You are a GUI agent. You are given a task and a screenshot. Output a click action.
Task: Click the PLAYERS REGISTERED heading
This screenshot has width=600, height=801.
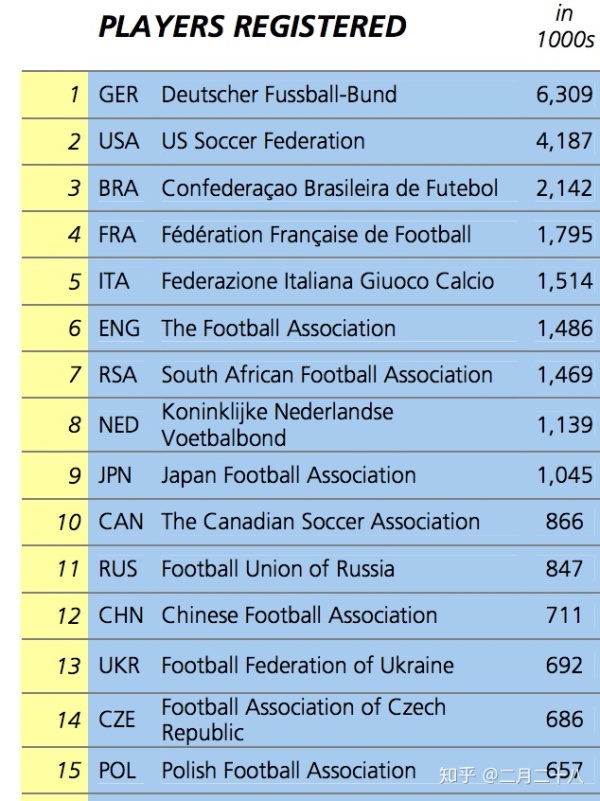click(252, 27)
